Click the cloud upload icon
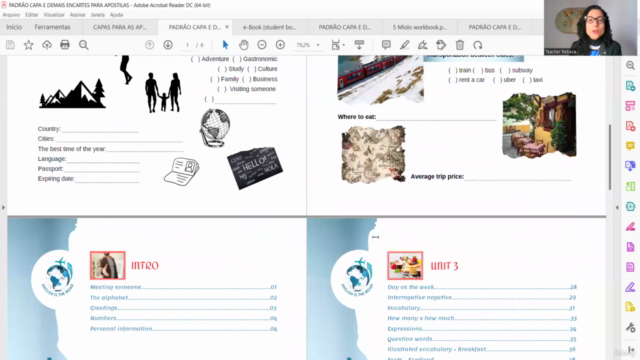Image resolution: width=640 pixels, height=360 pixels. [x=47, y=45]
